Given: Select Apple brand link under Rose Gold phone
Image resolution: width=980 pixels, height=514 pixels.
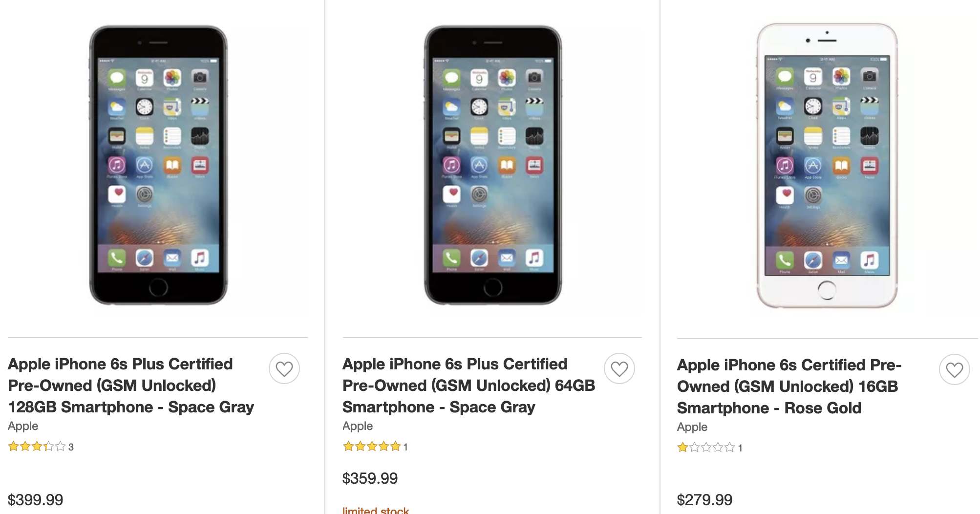Looking at the screenshot, I should pyautogui.click(x=692, y=427).
